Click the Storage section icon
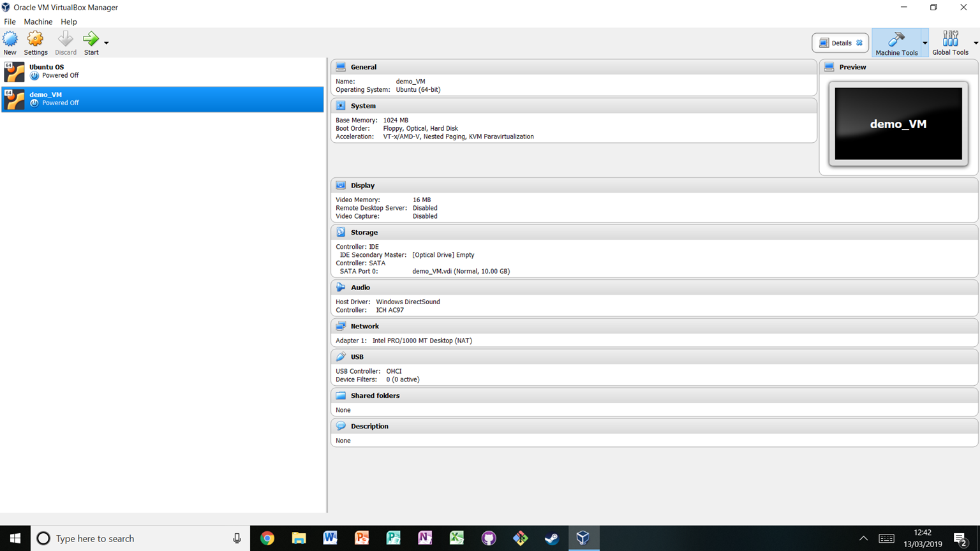 (340, 232)
